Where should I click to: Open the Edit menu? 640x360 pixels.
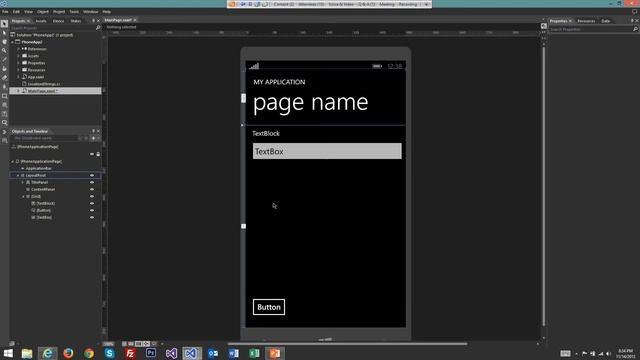click(16, 12)
